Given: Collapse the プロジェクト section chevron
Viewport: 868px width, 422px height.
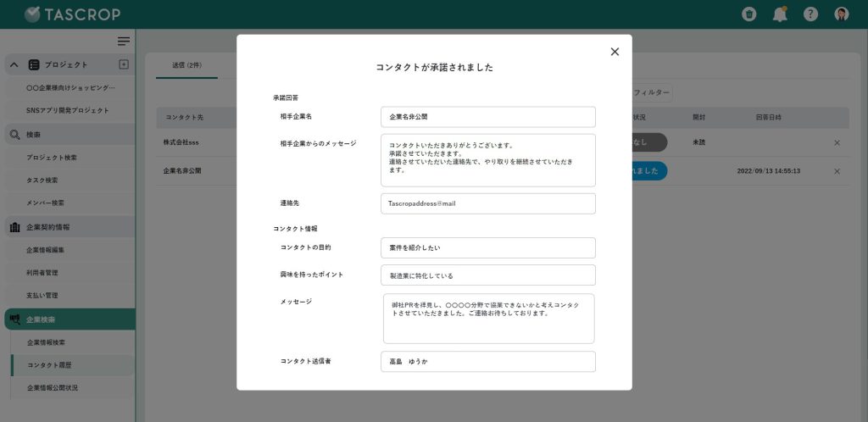Looking at the screenshot, I should (x=14, y=65).
